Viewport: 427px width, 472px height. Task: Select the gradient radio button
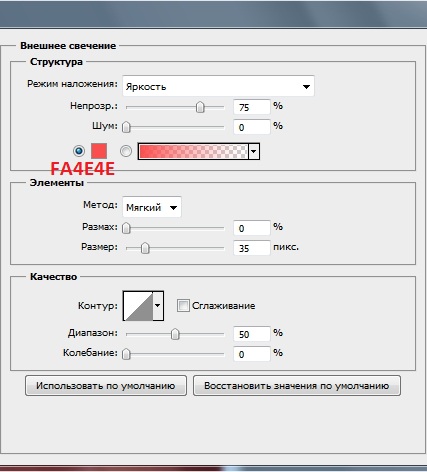click(126, 151)
